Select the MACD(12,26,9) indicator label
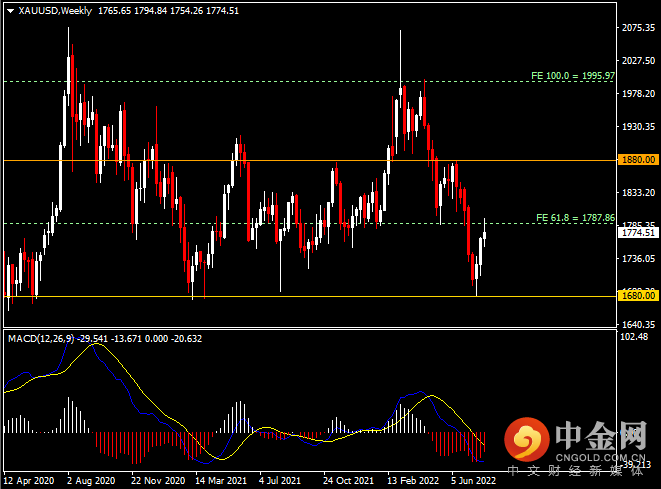The width and height of the screenshot is (661, 489). 41,339
